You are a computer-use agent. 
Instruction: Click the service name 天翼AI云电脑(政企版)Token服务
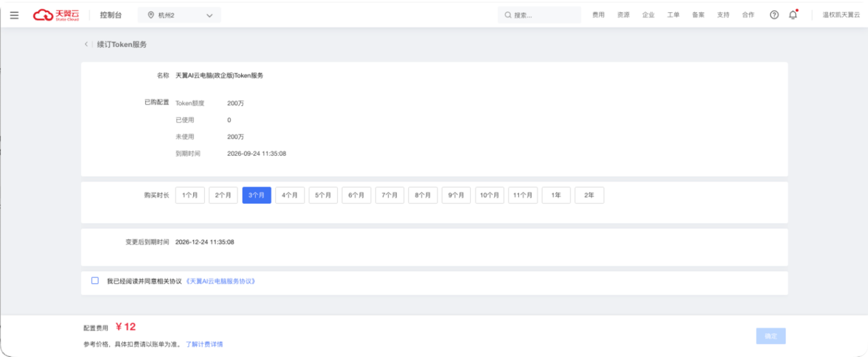pos(219,75)
